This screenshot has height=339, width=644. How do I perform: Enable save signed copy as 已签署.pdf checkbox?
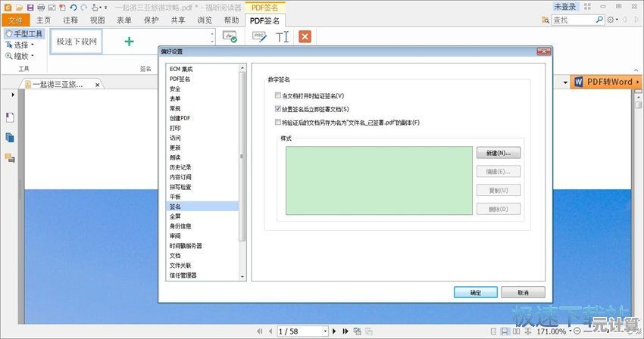click(278, 123)
